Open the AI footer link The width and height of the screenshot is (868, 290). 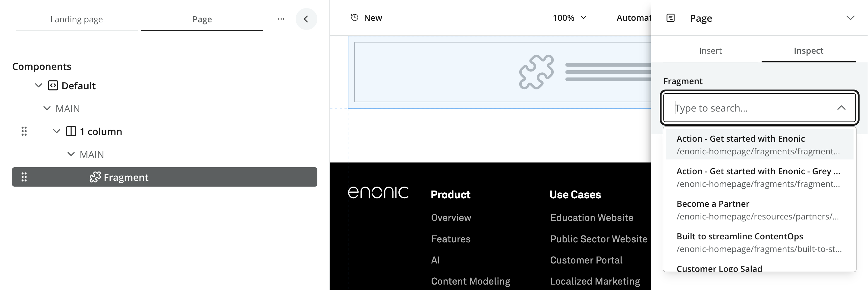coord(435,260)
